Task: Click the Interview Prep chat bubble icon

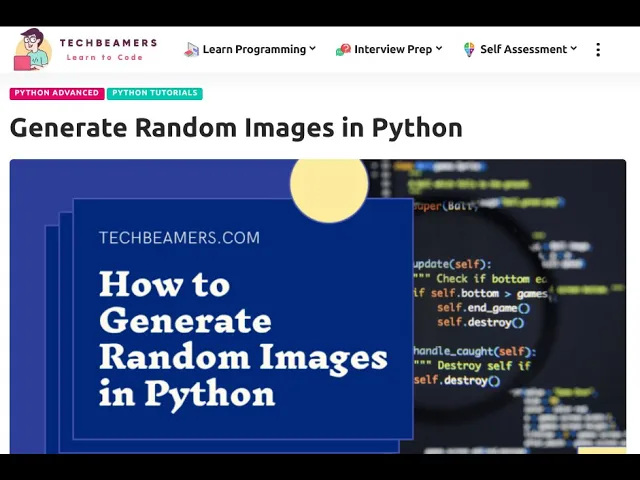Action: 343,50
